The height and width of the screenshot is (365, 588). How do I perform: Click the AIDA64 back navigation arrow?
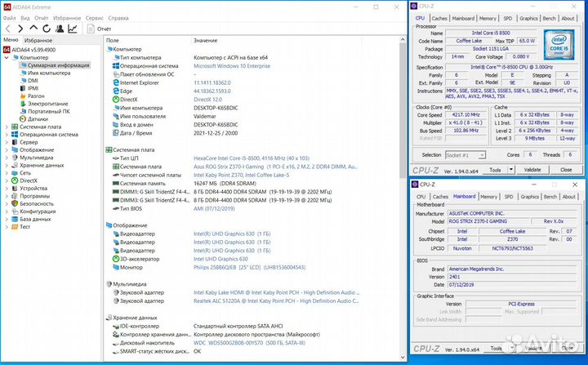8,29
